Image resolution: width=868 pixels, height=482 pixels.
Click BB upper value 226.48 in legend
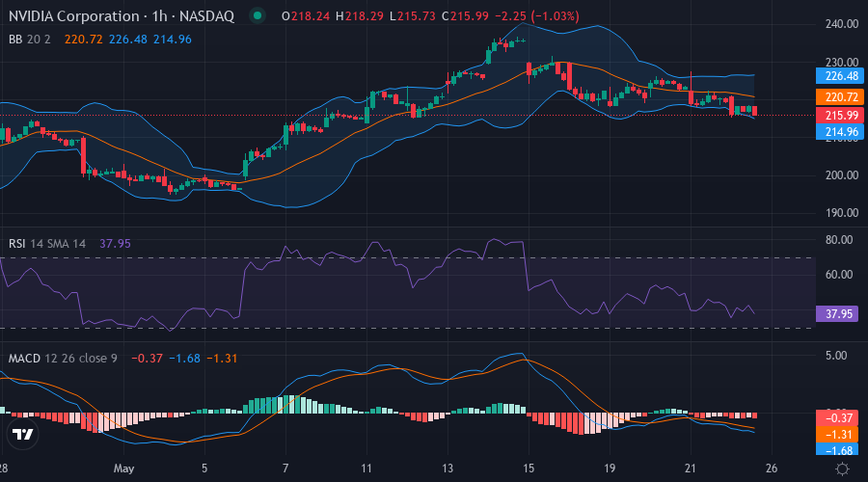click(x=128, y=40)
